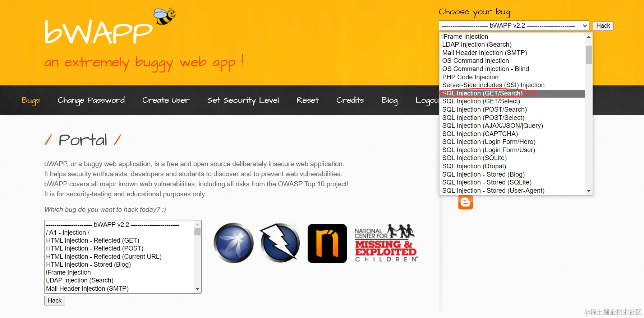Choose SQL Injection (CAPTCHA)
The height and width of the screenshot is (318, 644).
coord(512,134)
